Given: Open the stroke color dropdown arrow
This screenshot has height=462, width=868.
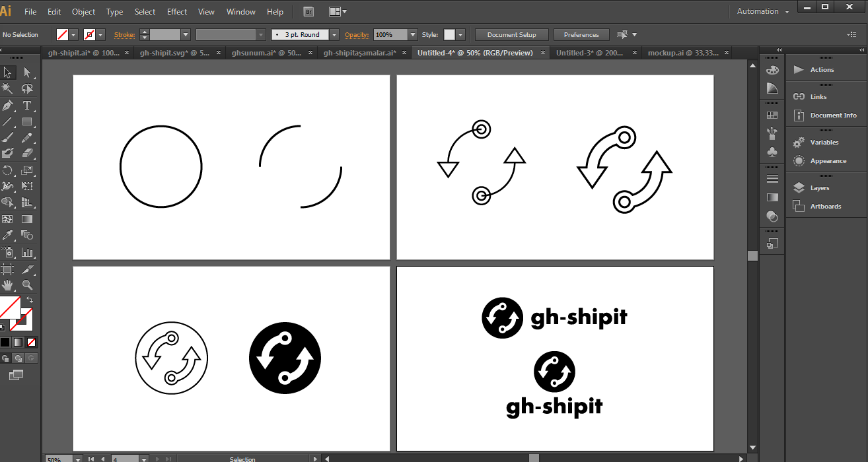Looking at the screenshot, I should (100, 35).
